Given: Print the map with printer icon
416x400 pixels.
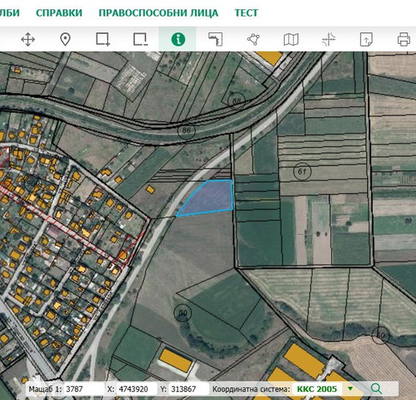Looking at the screenshot, I should tap(404, 39).
